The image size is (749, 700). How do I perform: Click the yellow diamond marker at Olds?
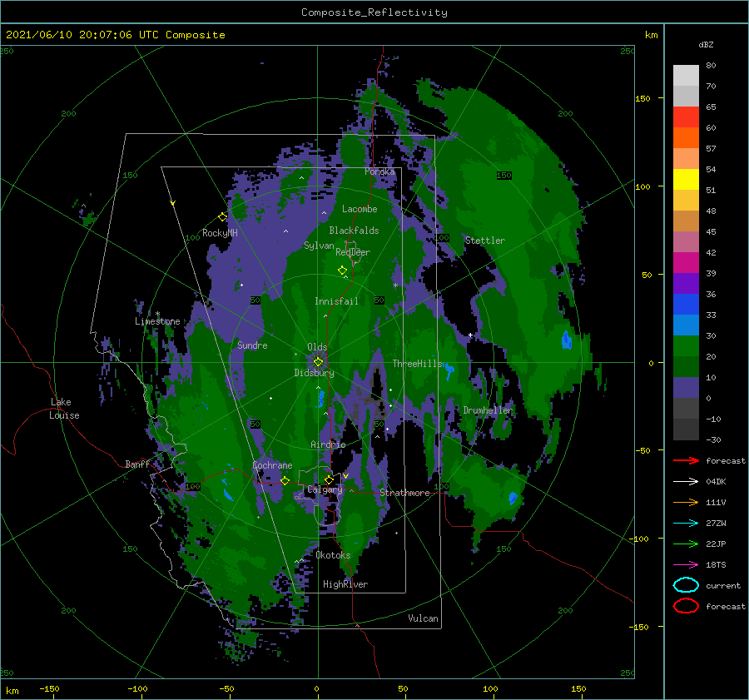pyautogui.click(x=318, y=362)
